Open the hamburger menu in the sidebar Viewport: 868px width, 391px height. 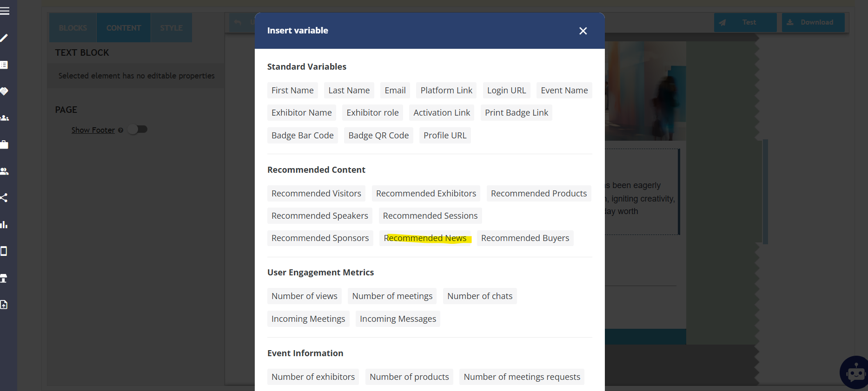pyautogui.click(x=5, y=11)
